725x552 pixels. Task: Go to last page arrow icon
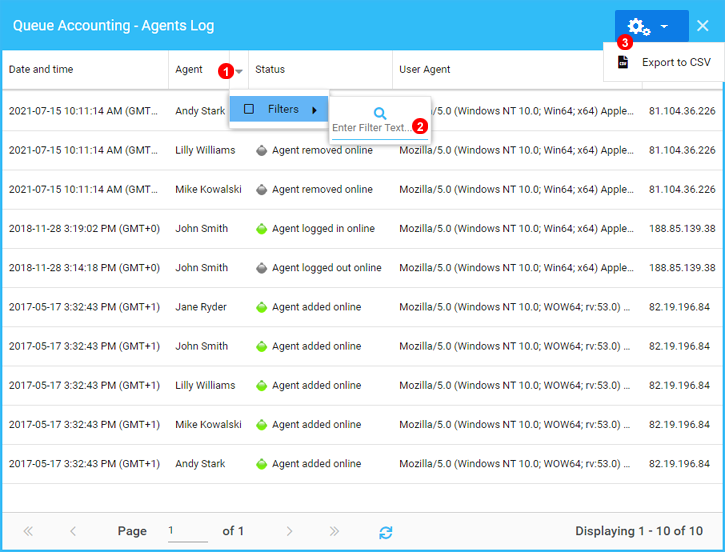coord(334,532)
